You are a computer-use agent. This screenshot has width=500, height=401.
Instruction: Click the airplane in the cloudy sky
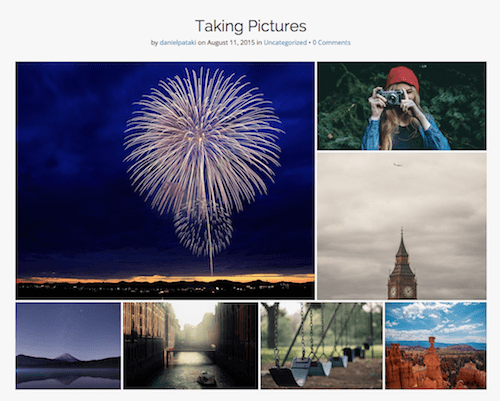pyautogui.click(x=397, y=164)
